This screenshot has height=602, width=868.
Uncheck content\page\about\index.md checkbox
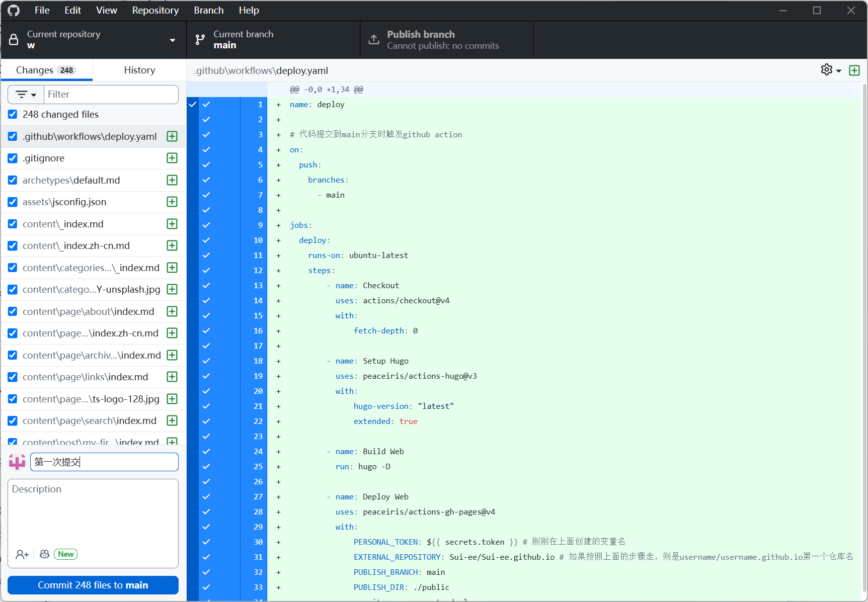tap(13, 311)
